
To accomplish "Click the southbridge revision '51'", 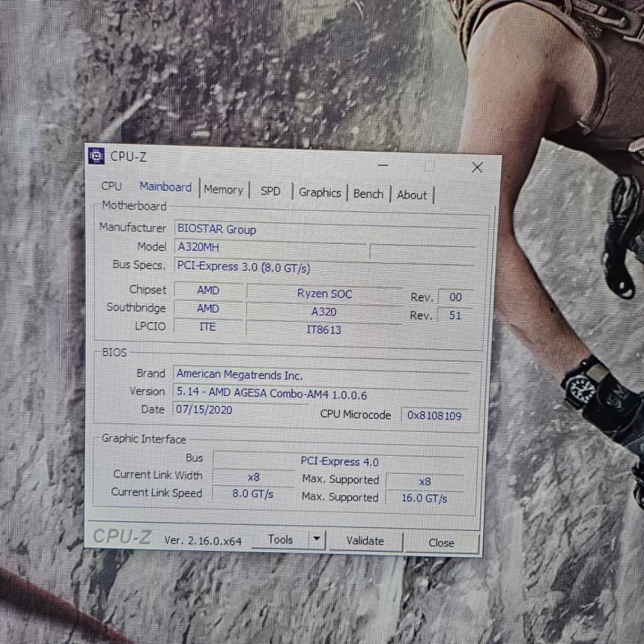I will [455, 316].
